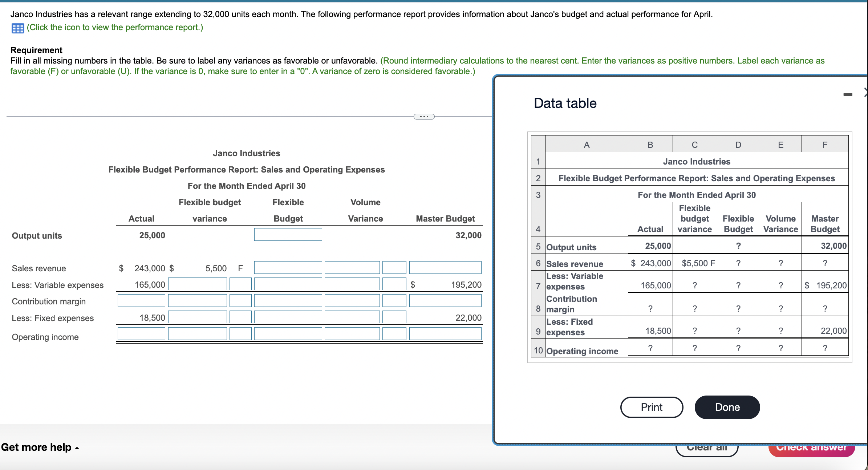This screenshot has height=470, width=868.
Task: Expand the horizontal divider ellipsis handle
Action: pos(424,117)
